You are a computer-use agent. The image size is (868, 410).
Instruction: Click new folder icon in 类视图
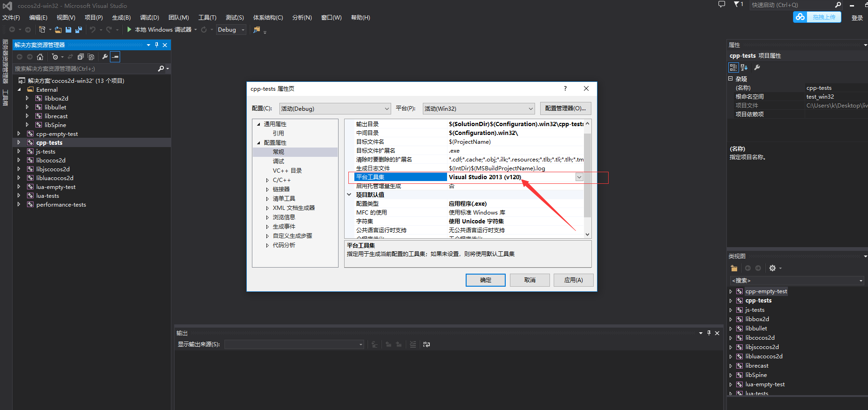click(734, 268)
